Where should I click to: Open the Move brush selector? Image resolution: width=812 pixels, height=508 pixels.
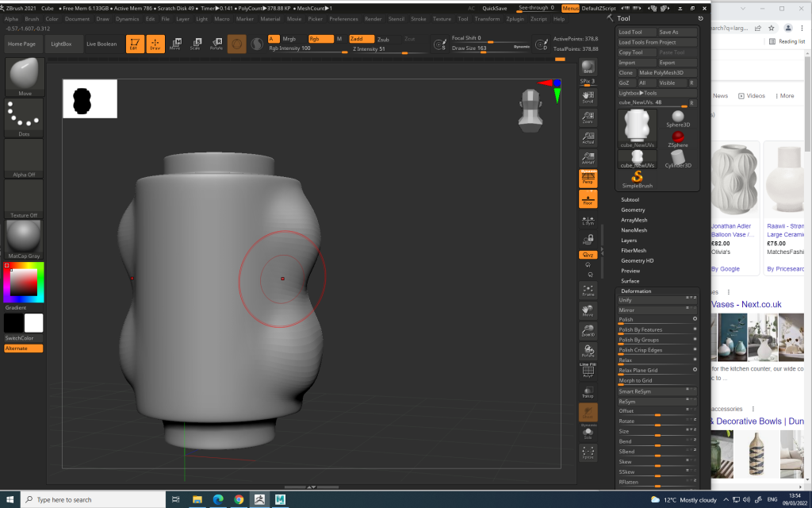point(25,76)
